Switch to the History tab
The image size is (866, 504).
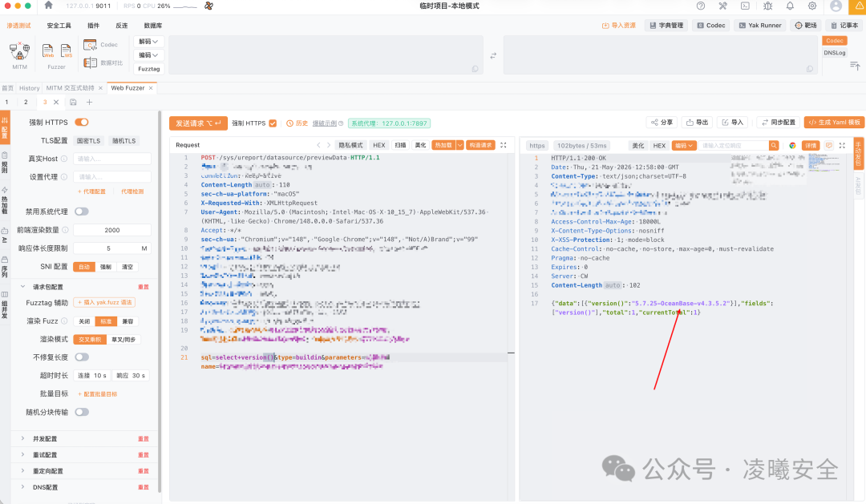click(30, 88)
